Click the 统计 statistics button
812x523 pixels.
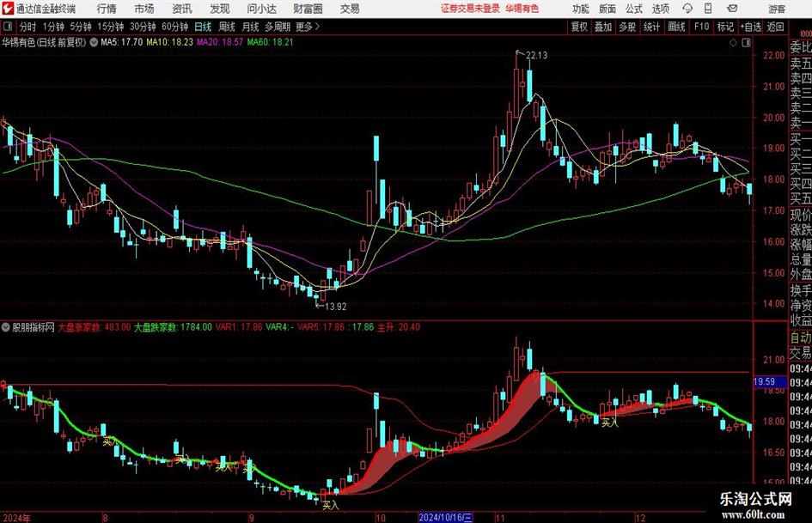651,27
